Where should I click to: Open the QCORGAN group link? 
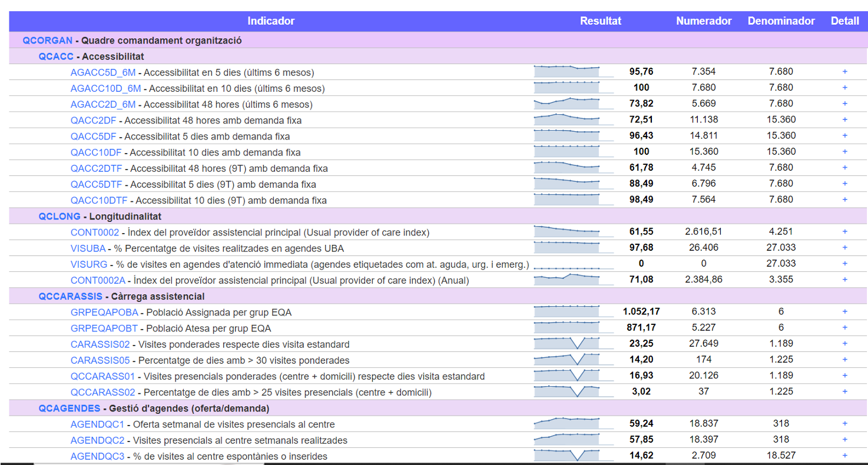click(48, 41)
